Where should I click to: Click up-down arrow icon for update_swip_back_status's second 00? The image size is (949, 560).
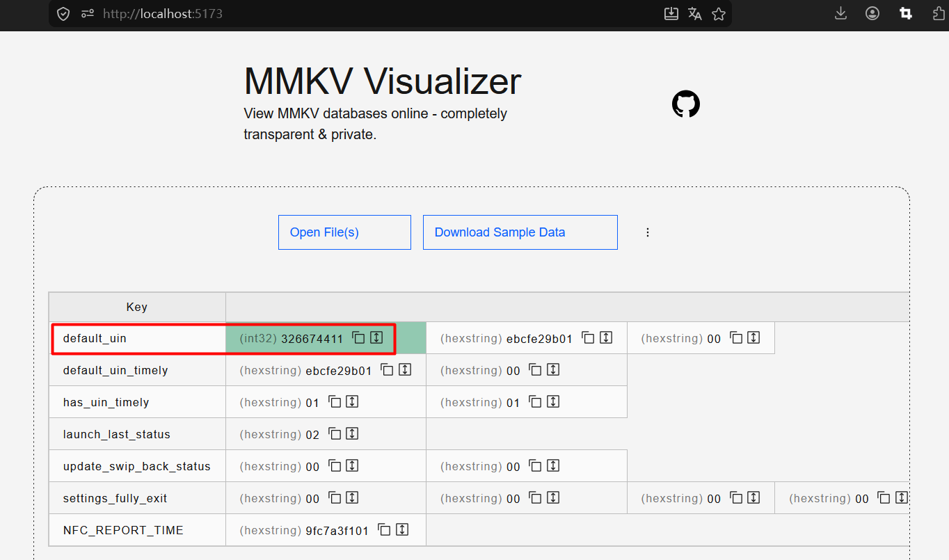[553, 466]
